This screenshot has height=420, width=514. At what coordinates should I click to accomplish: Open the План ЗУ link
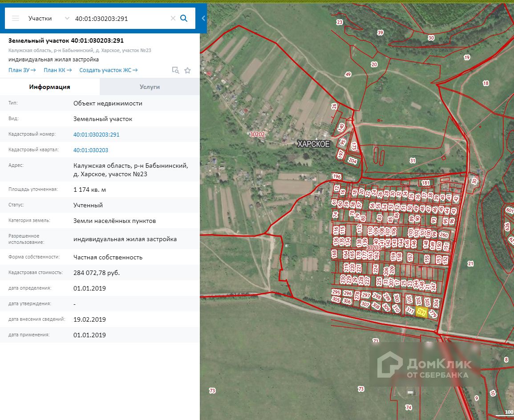click(22, 70)
